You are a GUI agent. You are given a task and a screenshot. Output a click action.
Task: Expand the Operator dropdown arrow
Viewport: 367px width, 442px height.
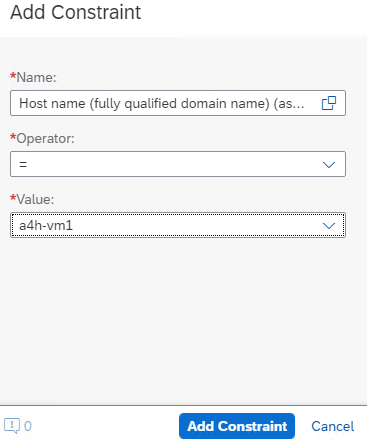tap(329, 164)
